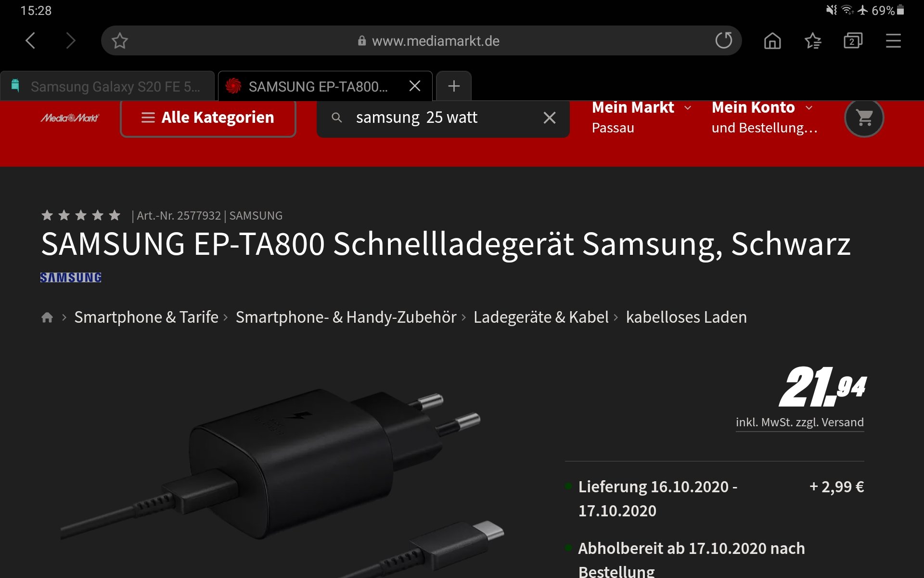The height and width of the screenshot is (578, 924).
Task: Open the Alle Kategorien menu
Action: click(x=208, y=118)
